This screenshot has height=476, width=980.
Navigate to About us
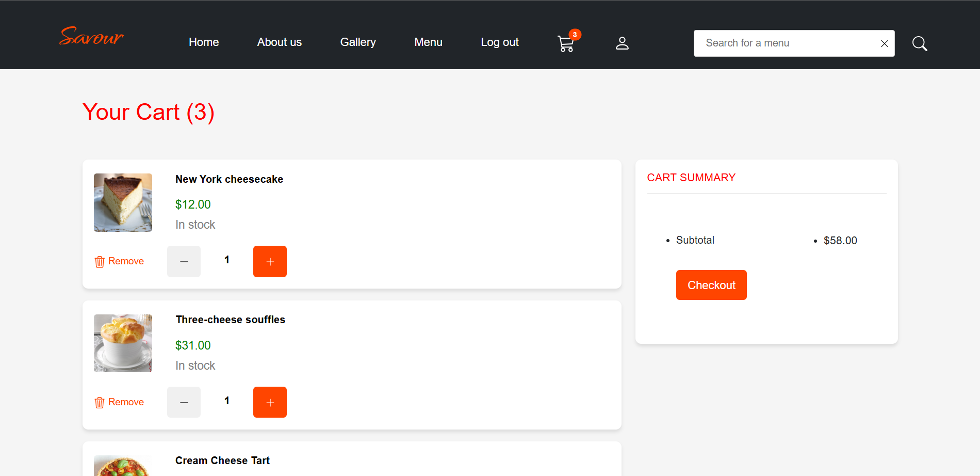pos(279,42)
